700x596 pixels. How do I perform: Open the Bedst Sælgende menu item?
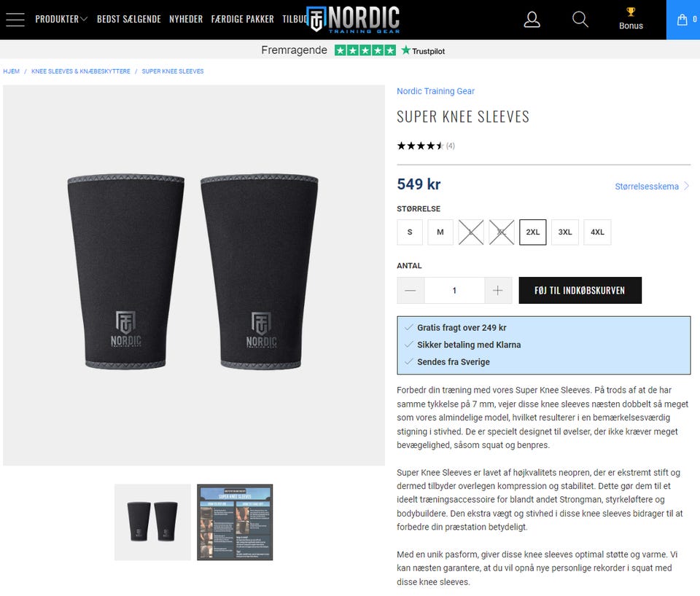tap(128, 19)
